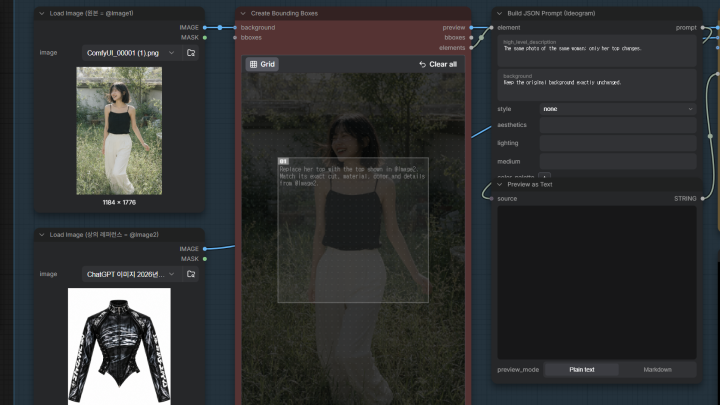Click the preview output slot of Create Bounding Boxes
This screenshot has height=405, width=720.
pos(471,28)
